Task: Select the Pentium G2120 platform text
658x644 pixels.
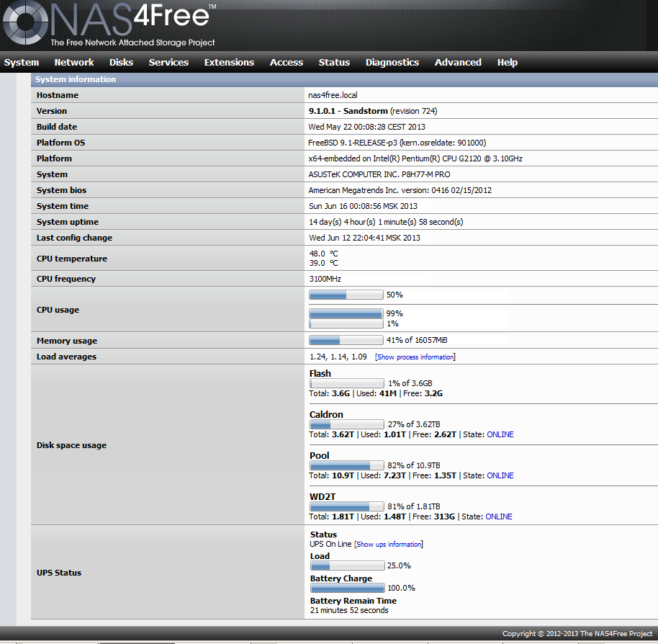Action: tap(415, 158)
